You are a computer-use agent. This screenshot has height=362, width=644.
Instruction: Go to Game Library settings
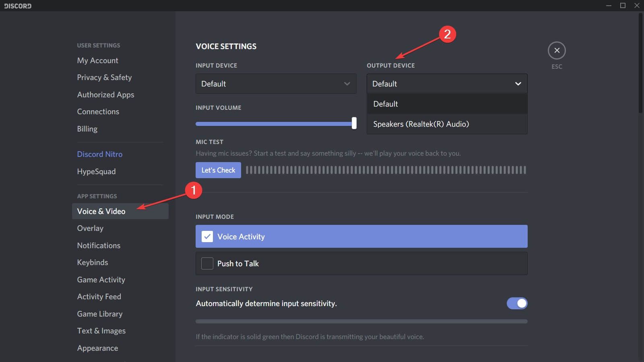point(100,314)
